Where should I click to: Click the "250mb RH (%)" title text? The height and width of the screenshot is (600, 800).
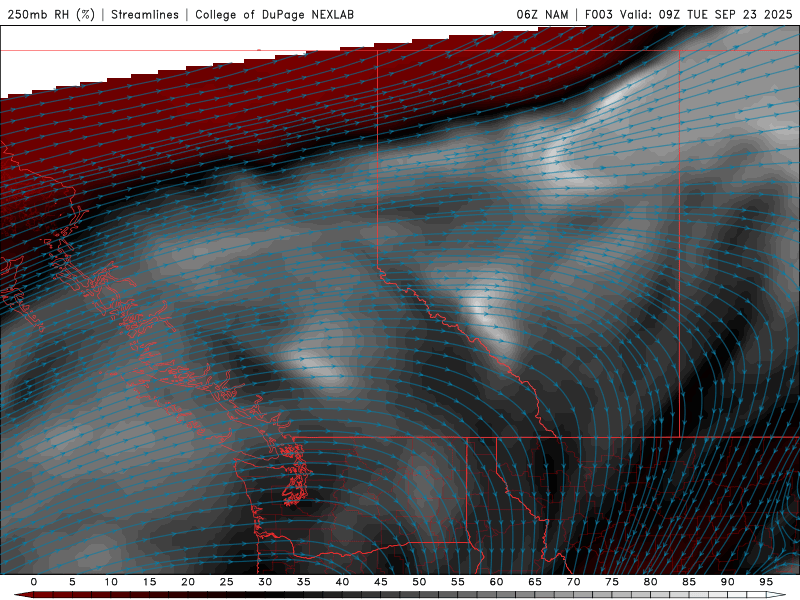51,14
